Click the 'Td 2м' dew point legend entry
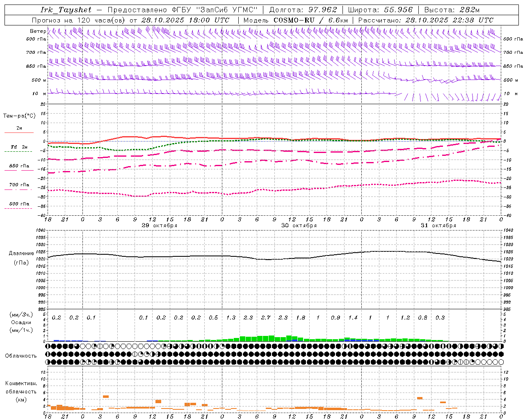The height and width of the screenshot is (420, 525). (x=19, y=147)
